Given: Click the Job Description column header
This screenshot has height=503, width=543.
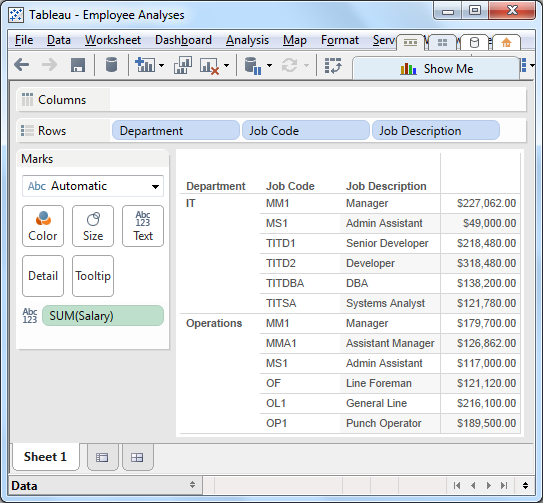Looking at the screenshot, I should click(386, 186).
